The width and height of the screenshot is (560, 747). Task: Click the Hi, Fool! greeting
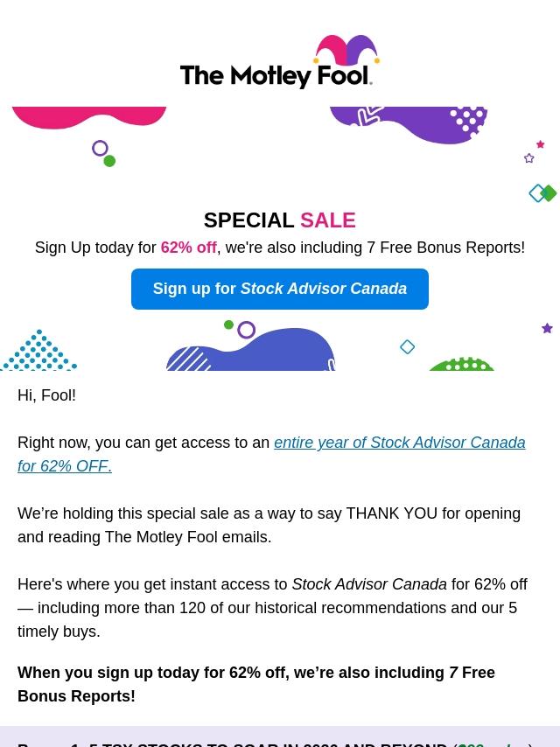point(46,395)
